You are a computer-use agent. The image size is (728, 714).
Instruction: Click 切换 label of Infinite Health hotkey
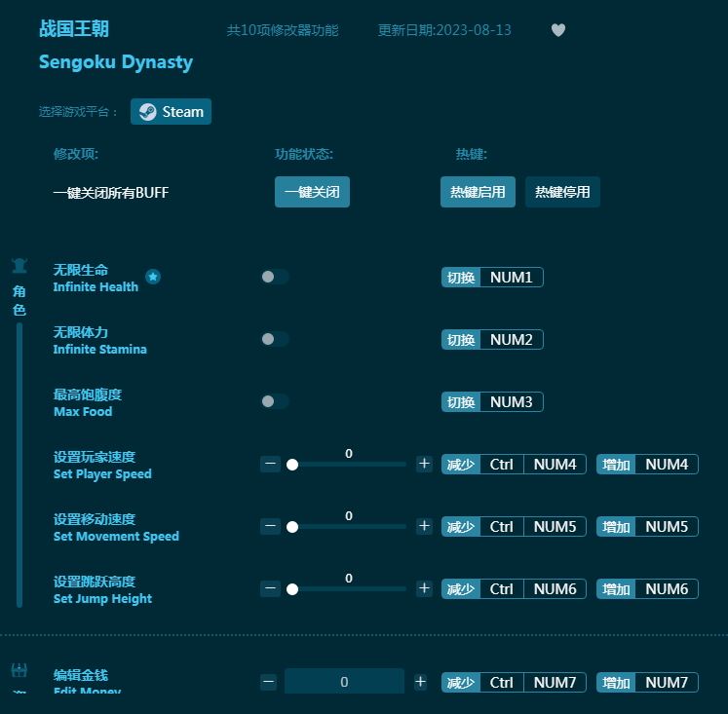[461, 278]
